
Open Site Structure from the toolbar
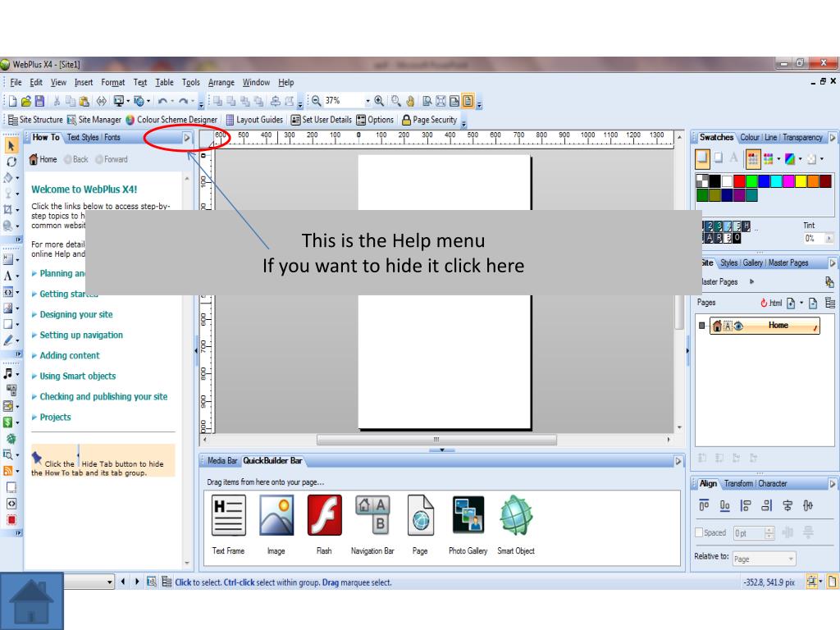coord(35,120)
